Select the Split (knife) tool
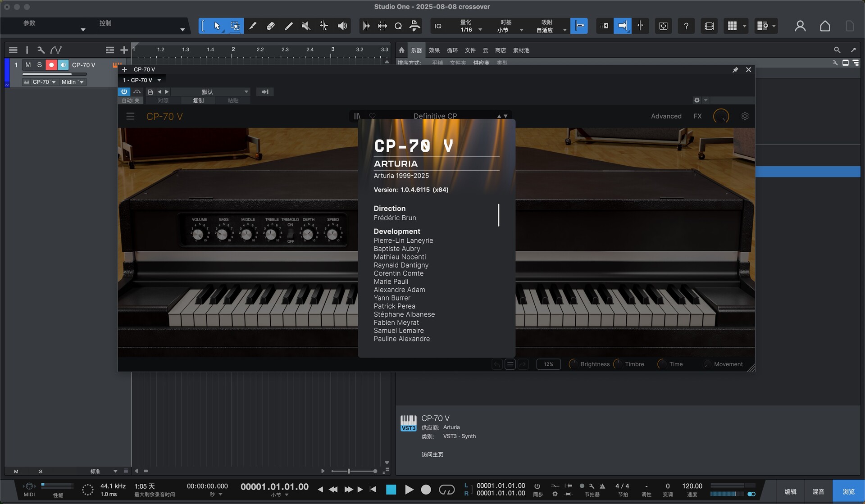865x504 pixels. tap(253, 26)
